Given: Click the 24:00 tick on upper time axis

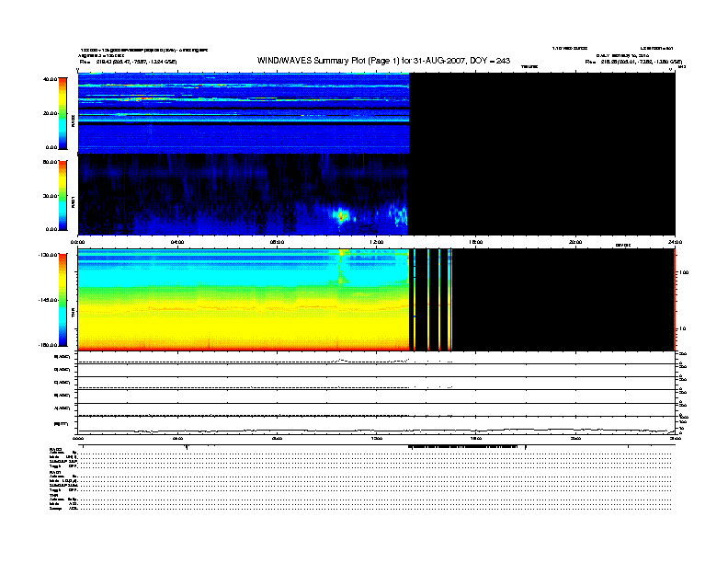Looking at the screenshot, I should (x=675, y=242).
